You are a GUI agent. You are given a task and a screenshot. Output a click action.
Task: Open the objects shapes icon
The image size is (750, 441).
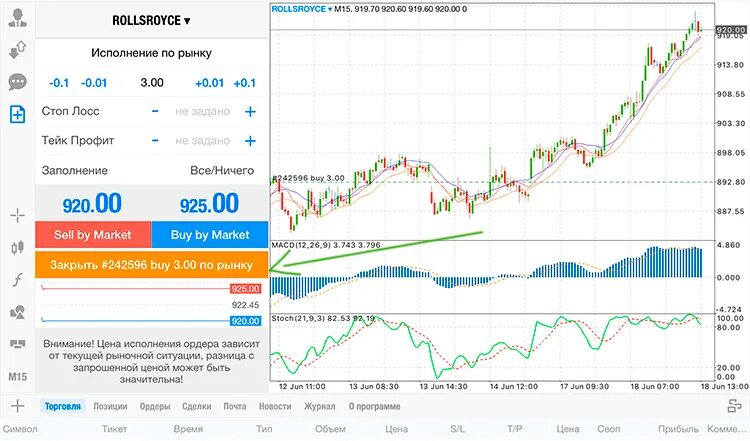(18, 312)
